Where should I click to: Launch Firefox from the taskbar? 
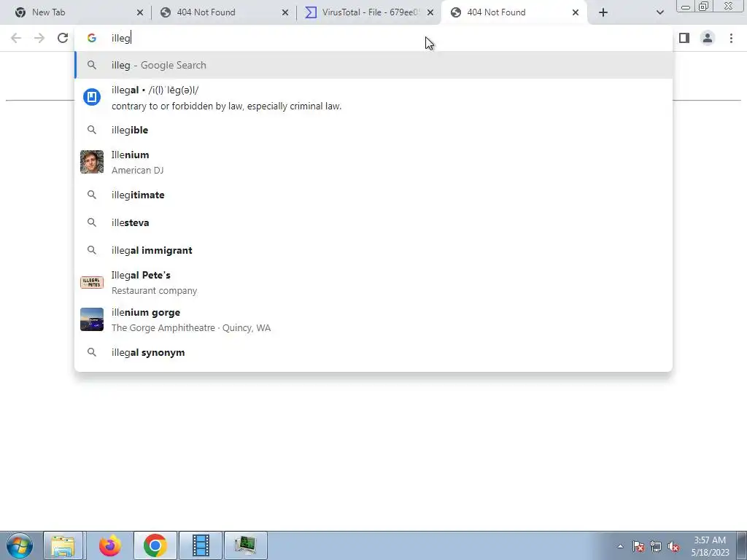click(110, 545)
